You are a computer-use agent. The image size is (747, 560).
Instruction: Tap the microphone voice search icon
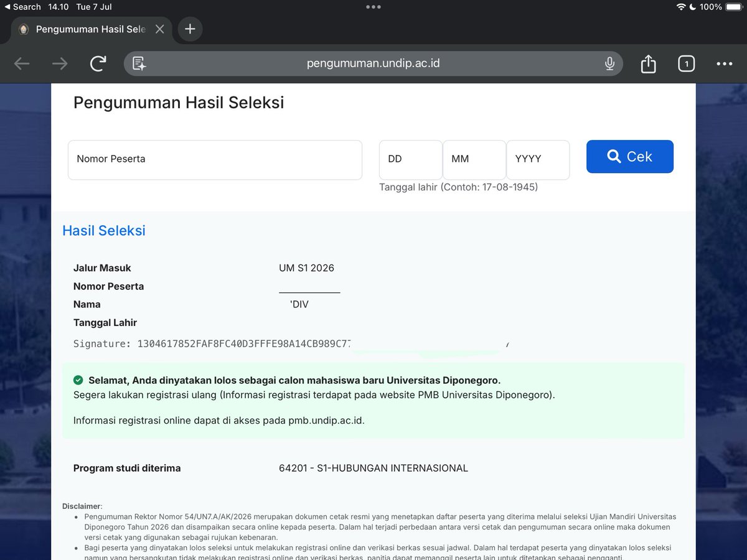[609, 63]
